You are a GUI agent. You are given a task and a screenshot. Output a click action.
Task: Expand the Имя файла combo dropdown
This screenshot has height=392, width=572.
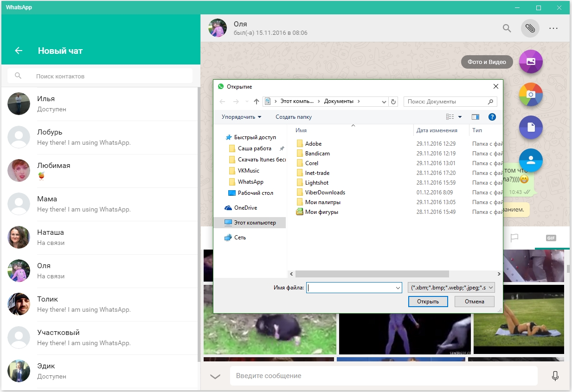(x=398, y=288)
